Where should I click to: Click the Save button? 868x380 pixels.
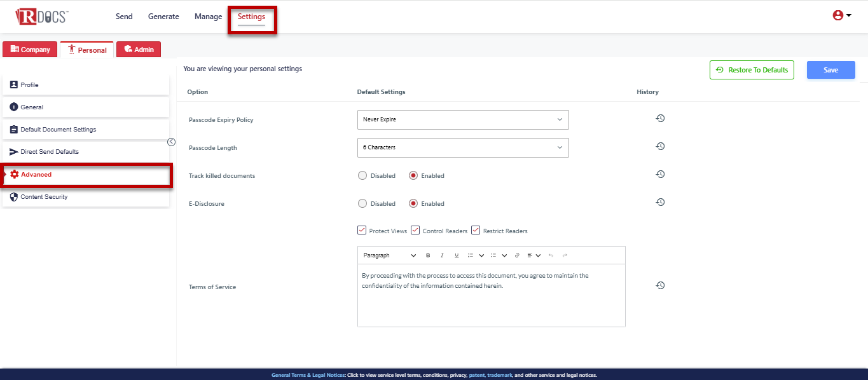click(830, 70)
